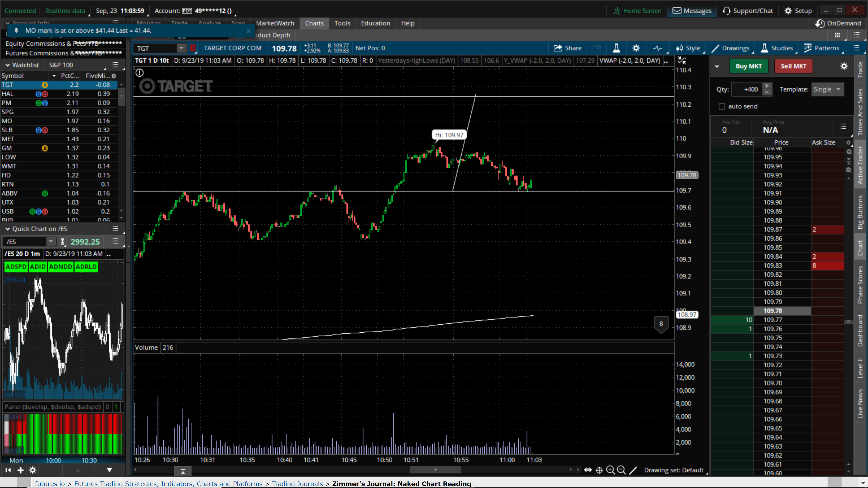Click the Buy MKT button
The height and width of the screenshot is (488, 868).
pos(749,66)
